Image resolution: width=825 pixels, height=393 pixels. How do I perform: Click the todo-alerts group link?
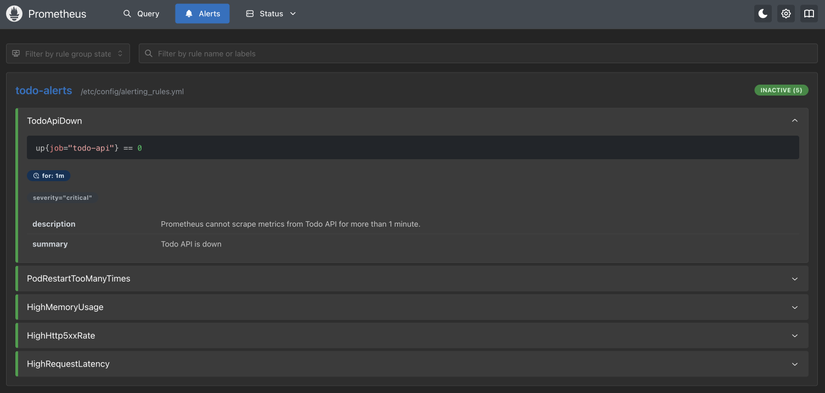pyautogui.click(x=44, y=90)
